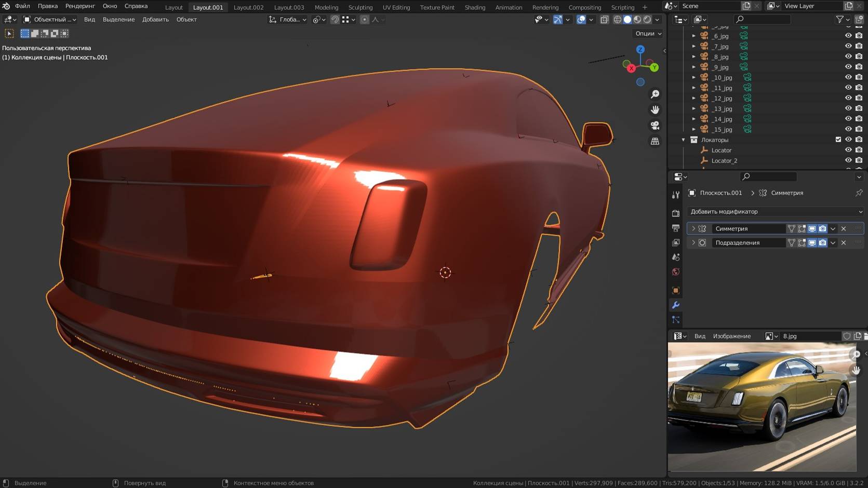868x488 pixels.
Task: Click the Blender logo icon
Action: (x=6, y=6)
